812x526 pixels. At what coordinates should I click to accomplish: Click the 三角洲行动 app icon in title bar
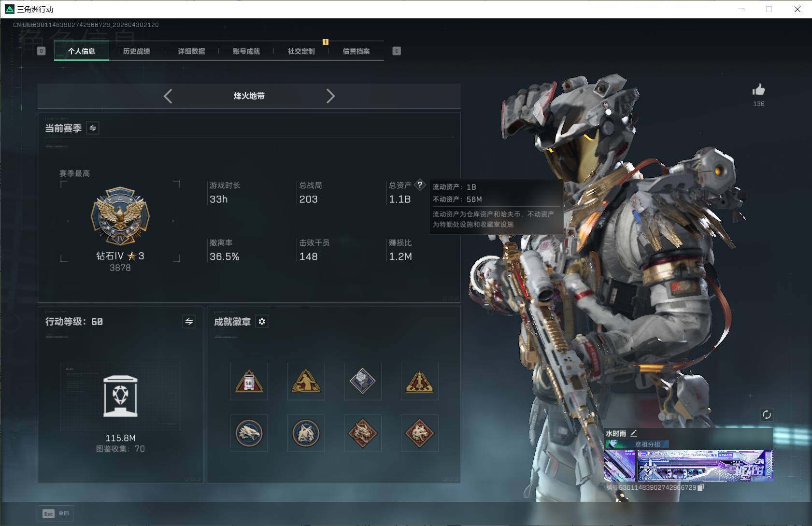click(9, 9)
